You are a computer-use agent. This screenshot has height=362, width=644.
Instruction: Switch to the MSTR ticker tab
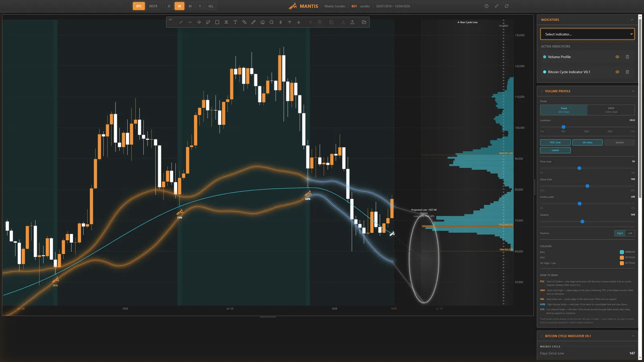(x=153, y=6)
